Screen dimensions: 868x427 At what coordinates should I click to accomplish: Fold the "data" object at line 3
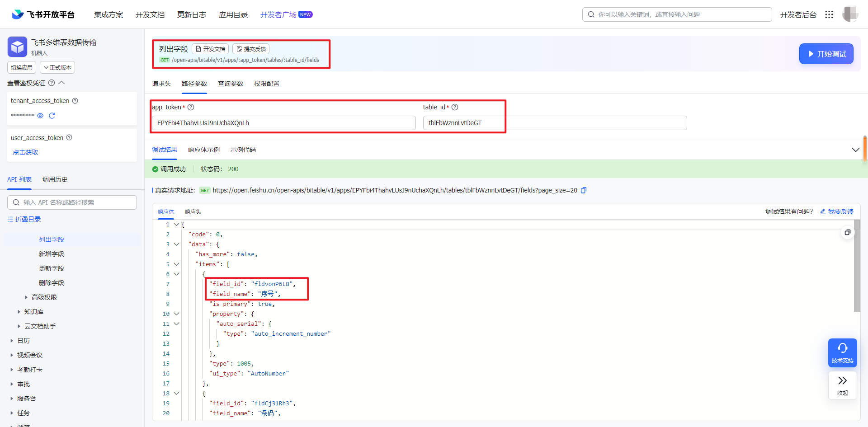pos(176,244)
